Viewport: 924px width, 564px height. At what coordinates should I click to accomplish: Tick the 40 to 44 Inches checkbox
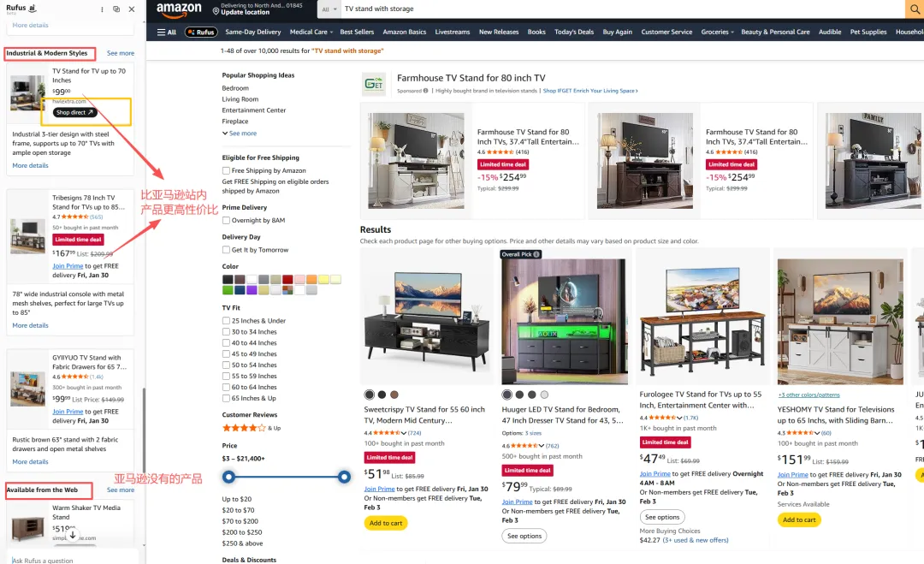tap(226, 342)
